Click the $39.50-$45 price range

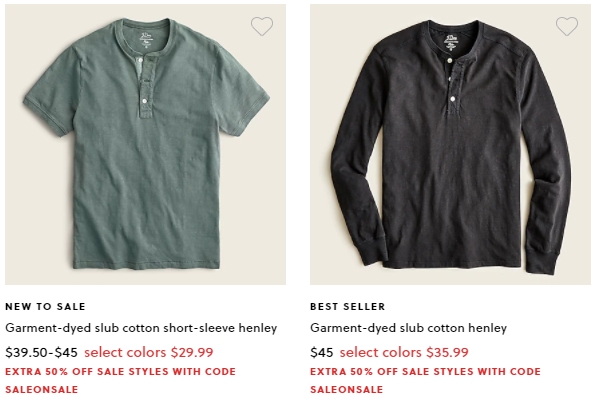tap(41, 353)
